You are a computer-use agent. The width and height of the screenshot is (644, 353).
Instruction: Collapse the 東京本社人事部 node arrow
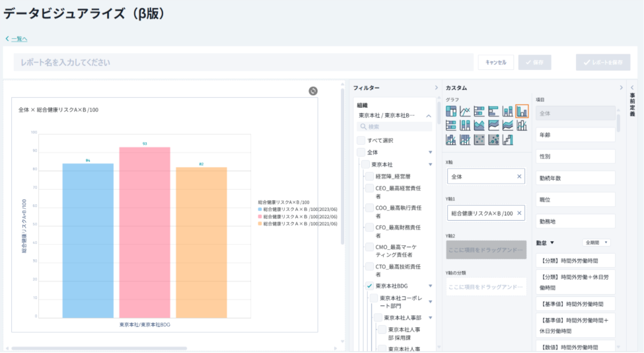point(431,317)
